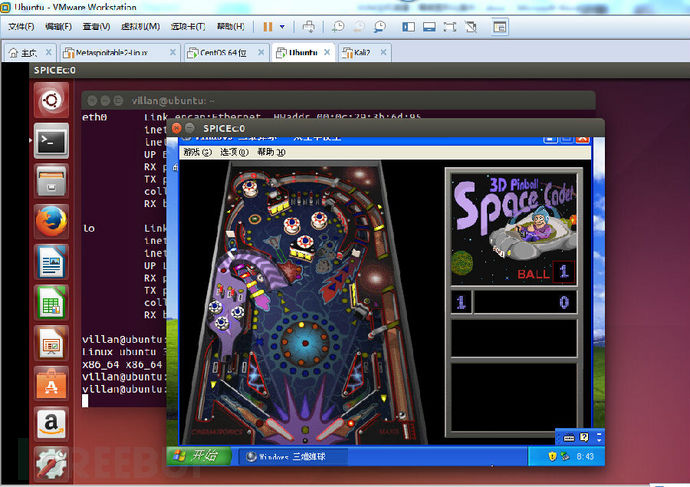Open Ubuntu Dash search in launcher
The width and height of the screenshot is (690, 487).
[x=51, y=100]
